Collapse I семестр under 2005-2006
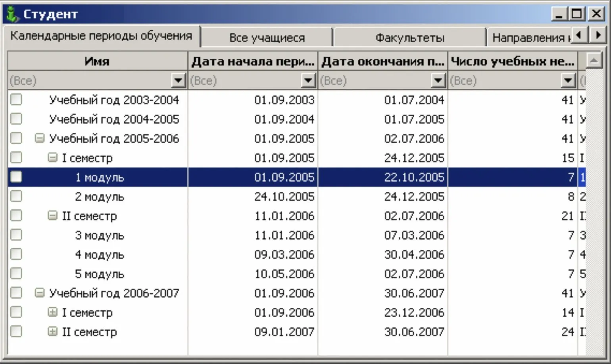Image resolution: width=611 pixels, height=364 pixels. 52,157
